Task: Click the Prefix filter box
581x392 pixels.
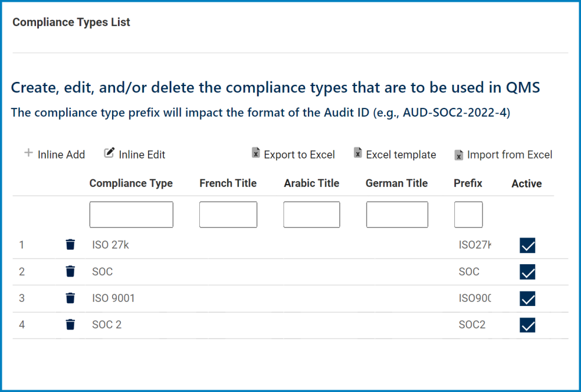Action: coord(468,214)
